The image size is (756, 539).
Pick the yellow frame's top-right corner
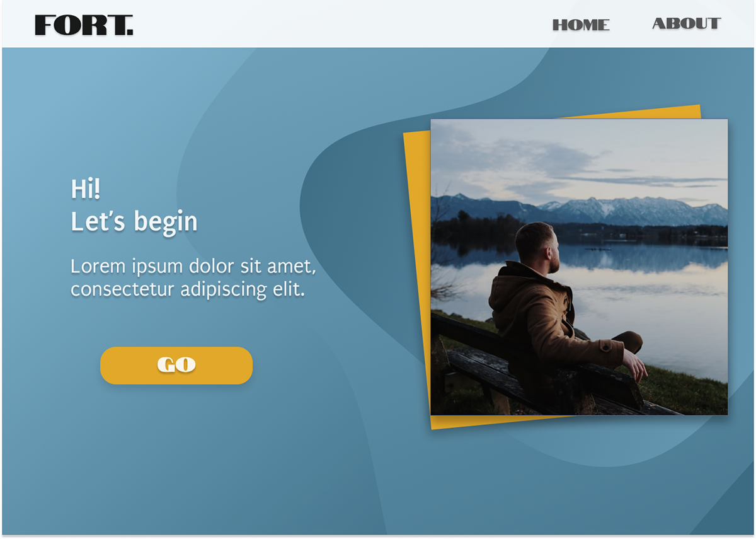[x=693, y=111]
